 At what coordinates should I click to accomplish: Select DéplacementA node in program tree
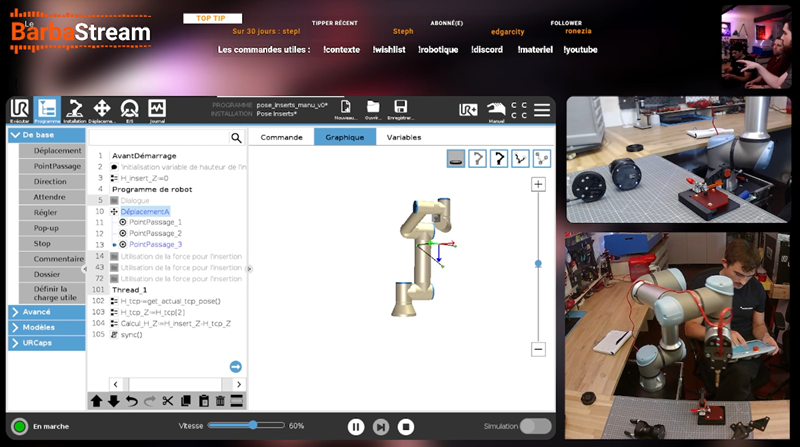(145, 211)
